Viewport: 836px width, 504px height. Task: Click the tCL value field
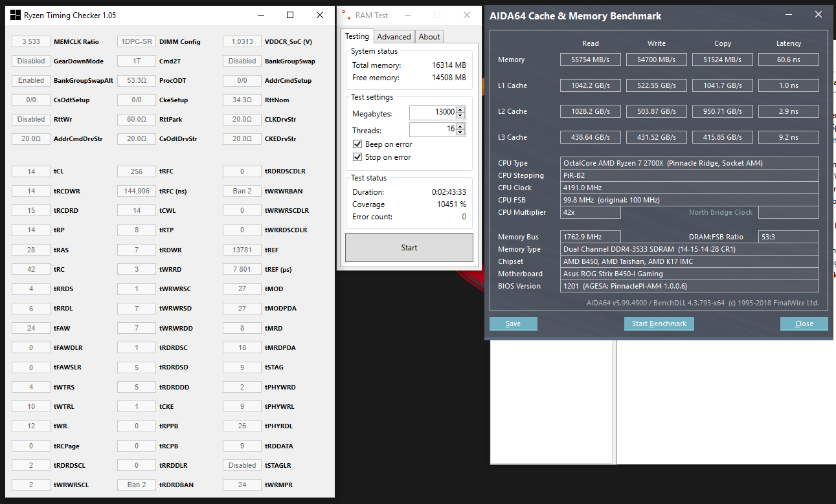pos(31,171)
